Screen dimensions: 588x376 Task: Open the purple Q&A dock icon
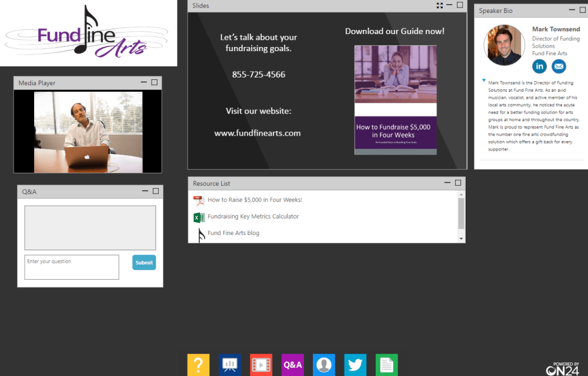(292, 365)
